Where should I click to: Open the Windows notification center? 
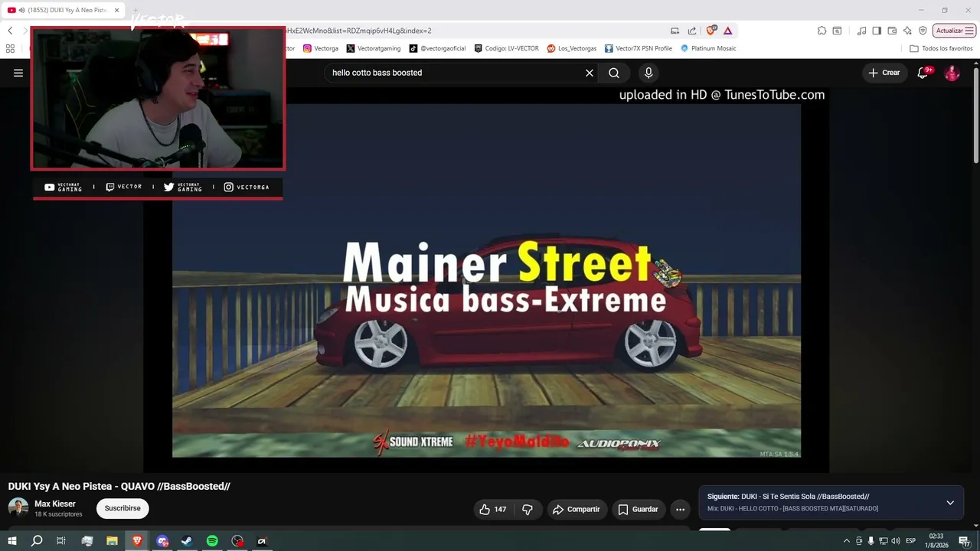point(964,541)
